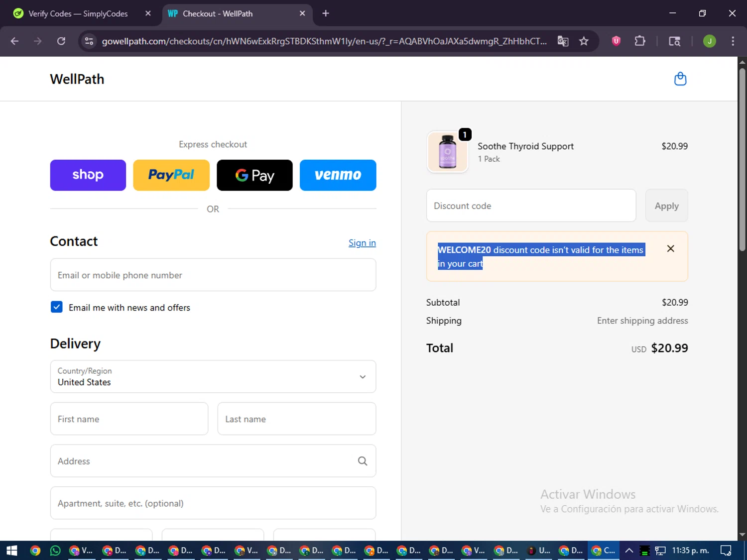Image resolution: width=747 pixels, height=560 pixels.
Task: Click the address bar URL
Action: tap(324, 41)
